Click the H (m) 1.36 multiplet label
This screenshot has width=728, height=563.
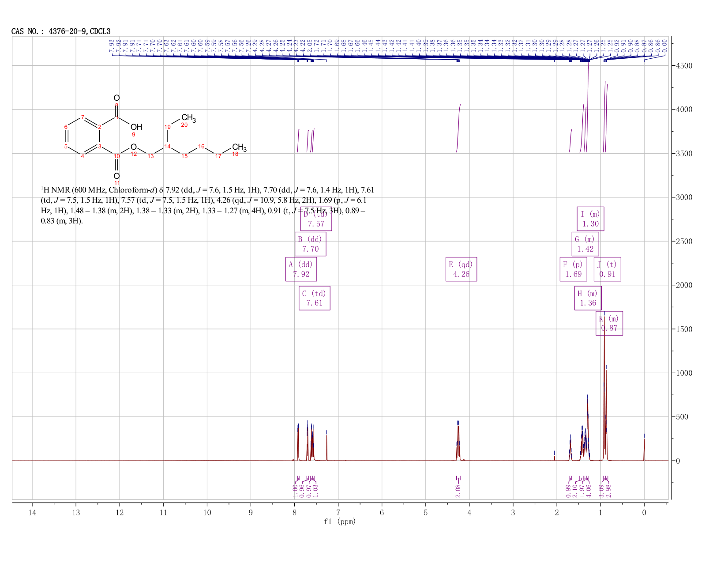tap(588, 298)
